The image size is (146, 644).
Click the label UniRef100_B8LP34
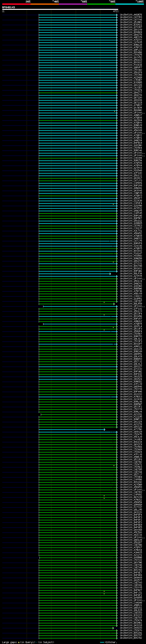pyautogui.click(x=131, y=274)
